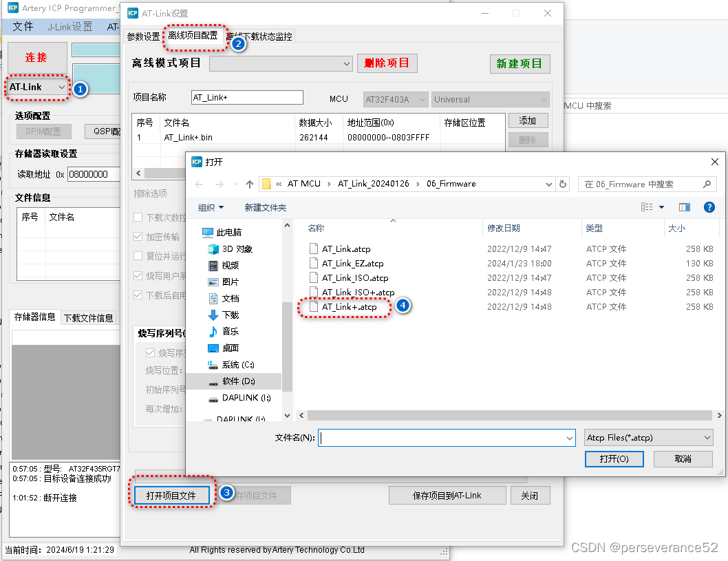Go back in Open dialog navigation
This screenshot has width=728, height=561.
pos(199,184)
